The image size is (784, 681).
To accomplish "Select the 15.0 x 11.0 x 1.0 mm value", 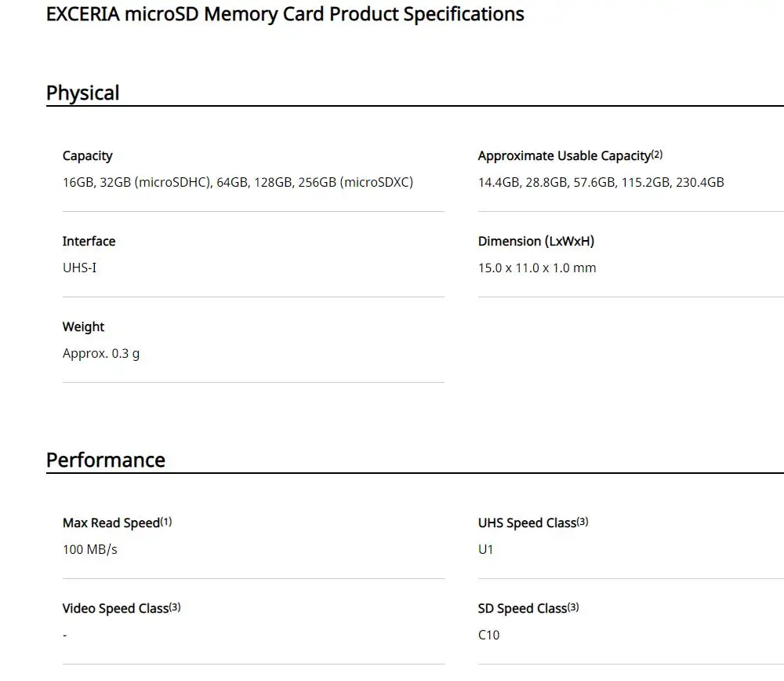I will click(537, 268).
